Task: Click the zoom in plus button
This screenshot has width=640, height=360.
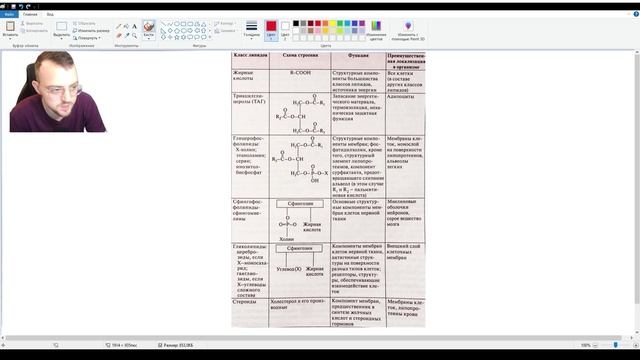Action: [636, 345]
